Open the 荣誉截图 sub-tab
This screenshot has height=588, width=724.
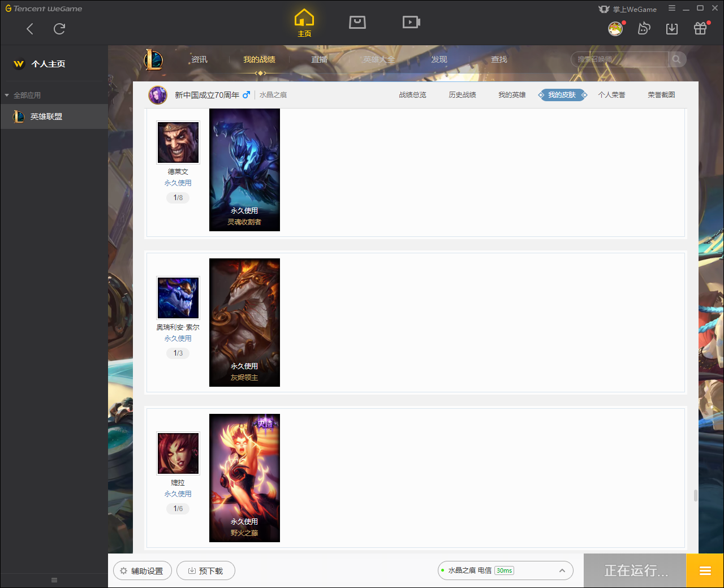coord(661,95)
